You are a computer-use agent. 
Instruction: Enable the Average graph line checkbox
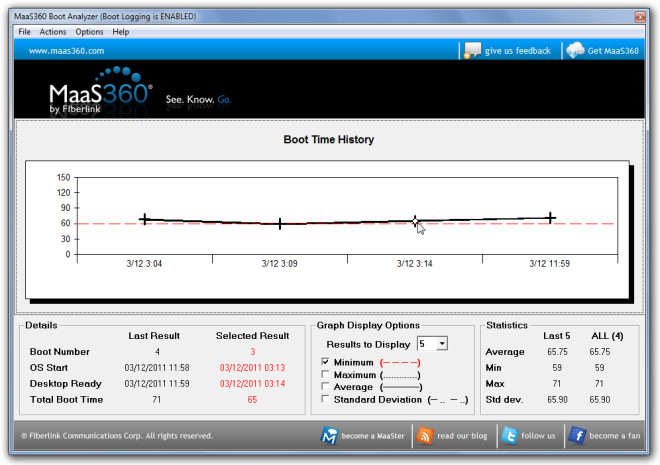click(325, 386)
